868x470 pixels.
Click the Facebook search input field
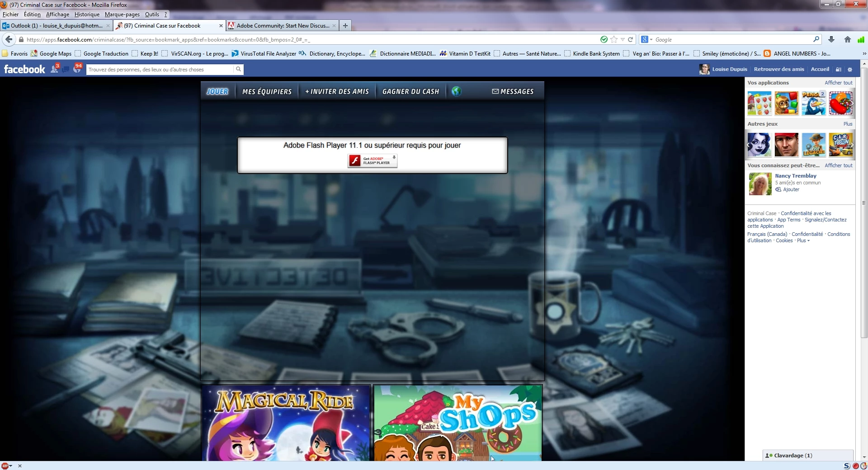tap(160, 69)
